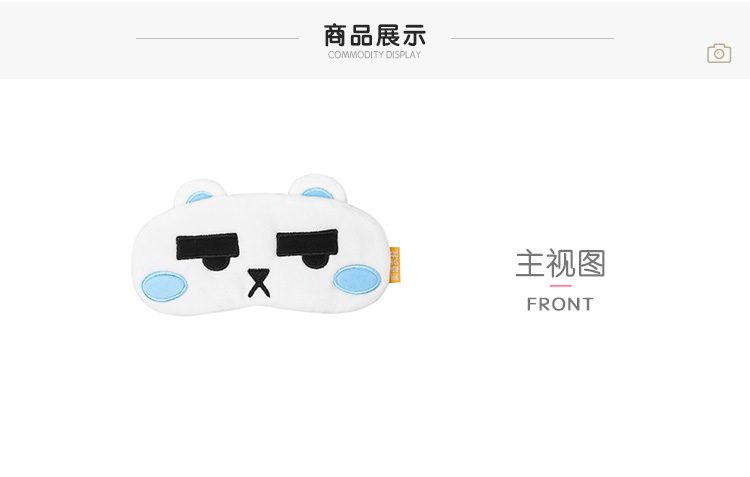Click the left half-closed eye pupil
The height and width of the screenshot is (477, 750).
point(215,264)
